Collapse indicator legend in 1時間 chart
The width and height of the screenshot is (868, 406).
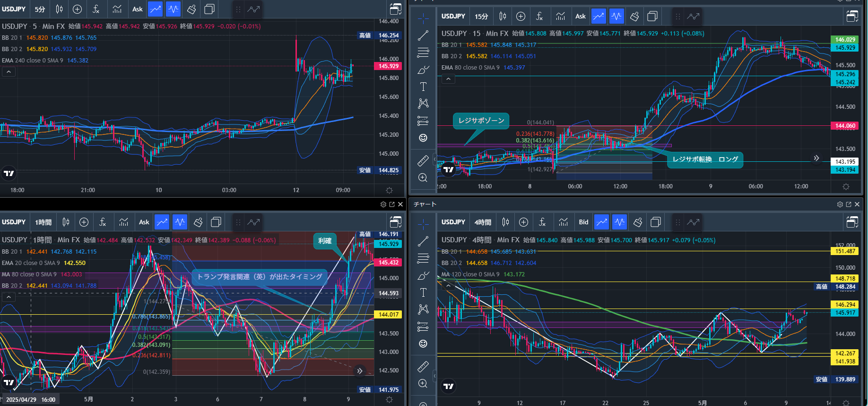9,297
